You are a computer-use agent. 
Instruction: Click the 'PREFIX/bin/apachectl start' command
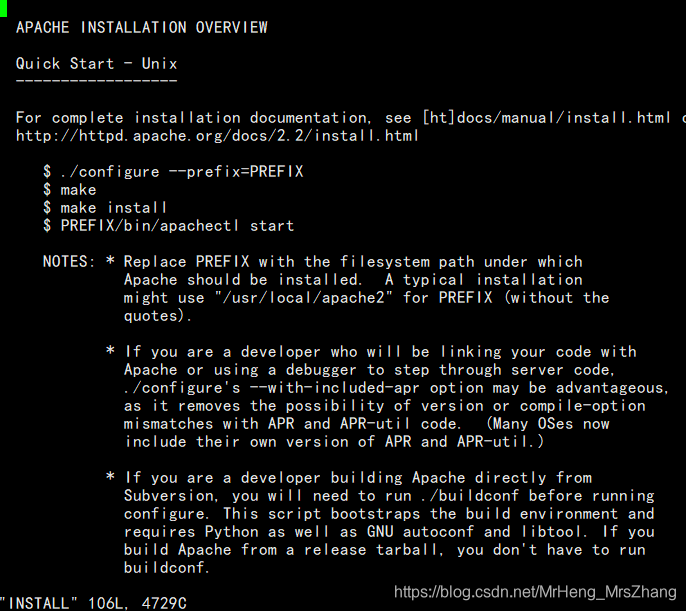click(x=177, y=226)
